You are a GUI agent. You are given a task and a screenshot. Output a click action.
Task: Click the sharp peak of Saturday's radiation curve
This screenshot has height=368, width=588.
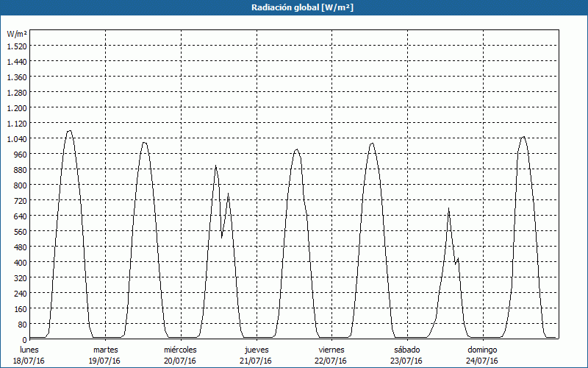pos(448,209)
